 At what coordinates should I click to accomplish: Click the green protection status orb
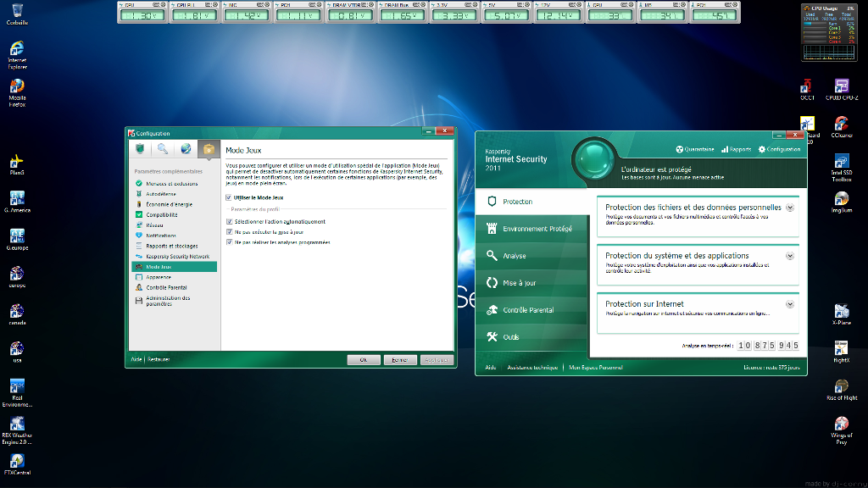(594, 160)
